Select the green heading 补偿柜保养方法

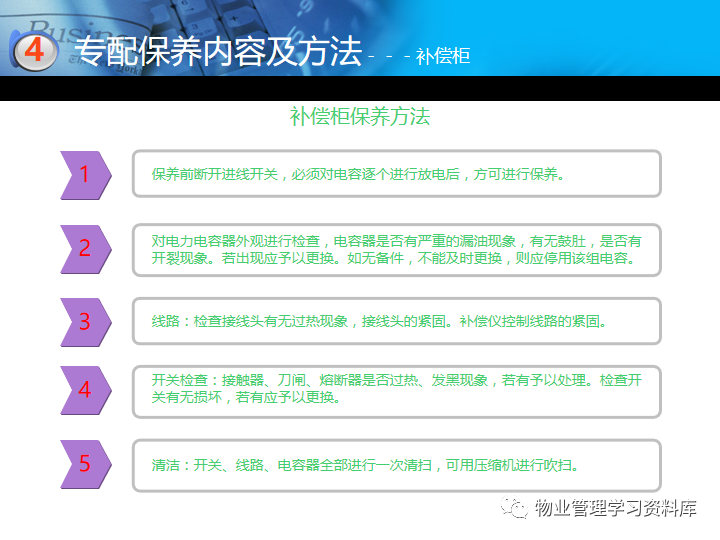click(x=360, y=116)
